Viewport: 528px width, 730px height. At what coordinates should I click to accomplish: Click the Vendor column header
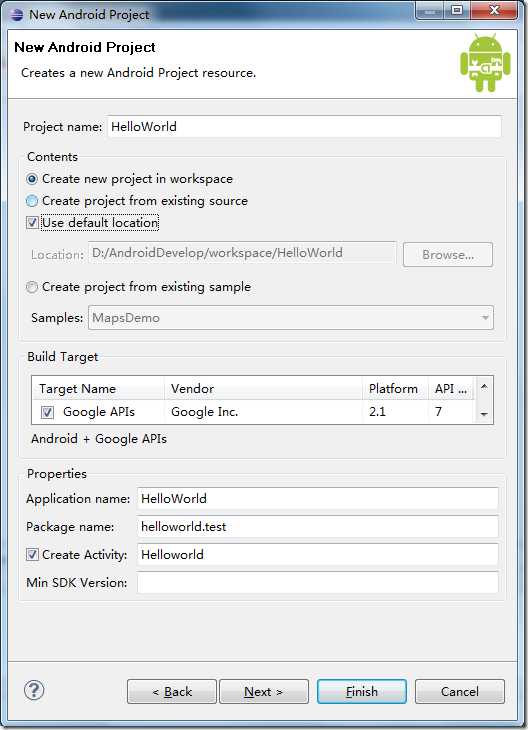click(264, 389)
